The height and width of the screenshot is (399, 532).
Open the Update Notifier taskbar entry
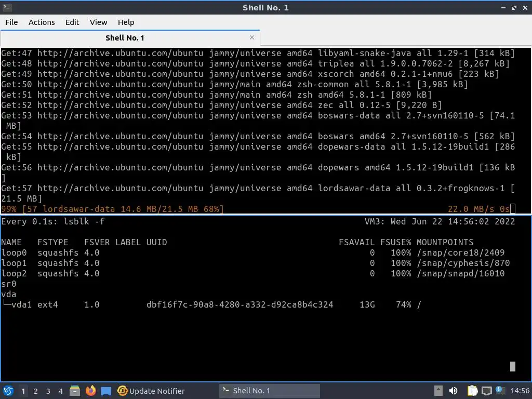coord(151,391)
